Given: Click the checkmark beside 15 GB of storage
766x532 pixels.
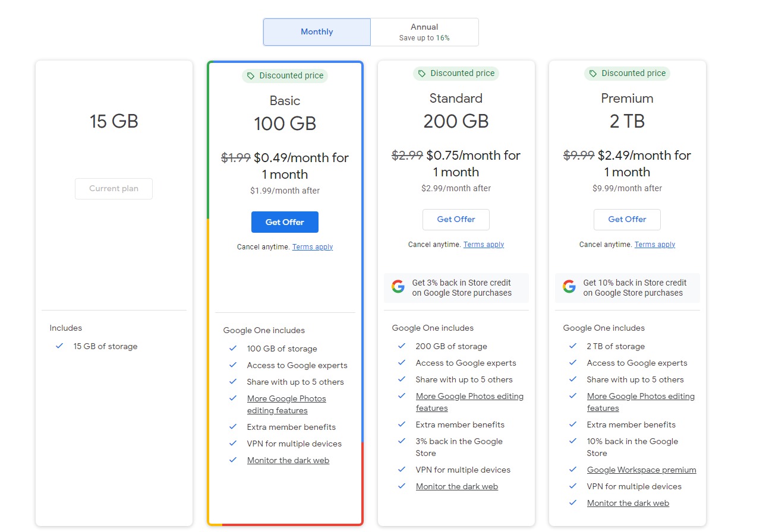Looking at the screenshot, I should coord(59,346).
